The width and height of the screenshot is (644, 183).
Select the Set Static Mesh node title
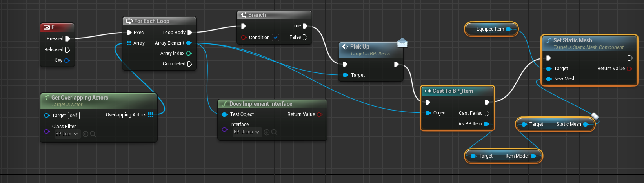573,40
